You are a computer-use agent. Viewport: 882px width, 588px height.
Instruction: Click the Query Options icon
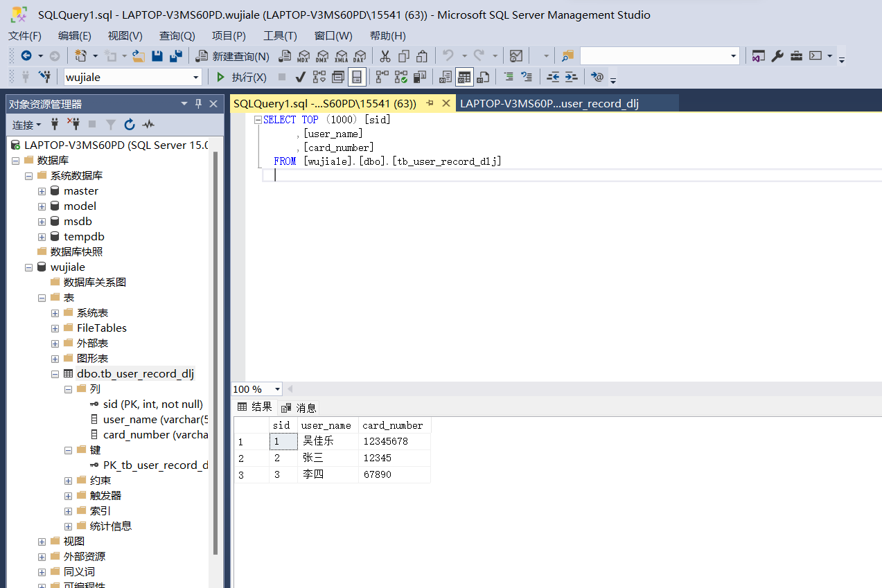pyautogui.click(x=338, y=77)
